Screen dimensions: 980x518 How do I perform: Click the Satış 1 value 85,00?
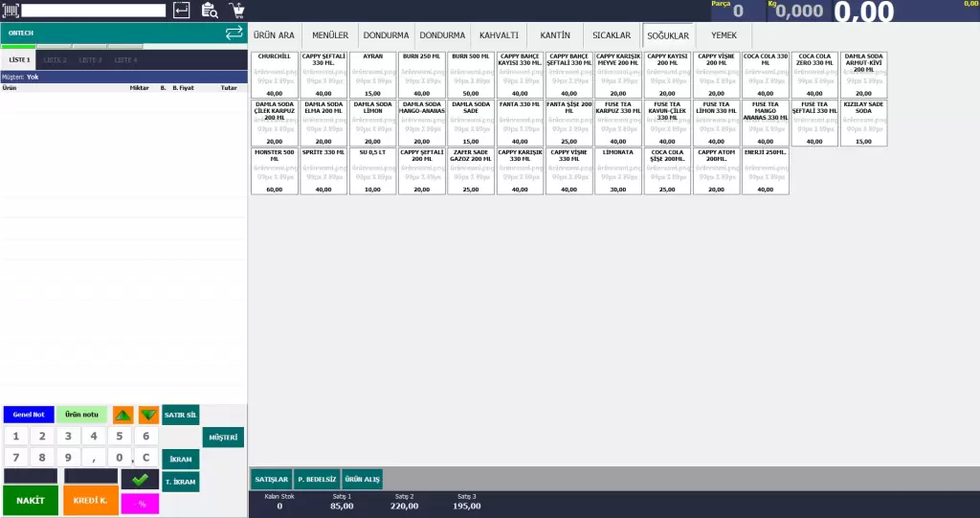pos(342,507)
